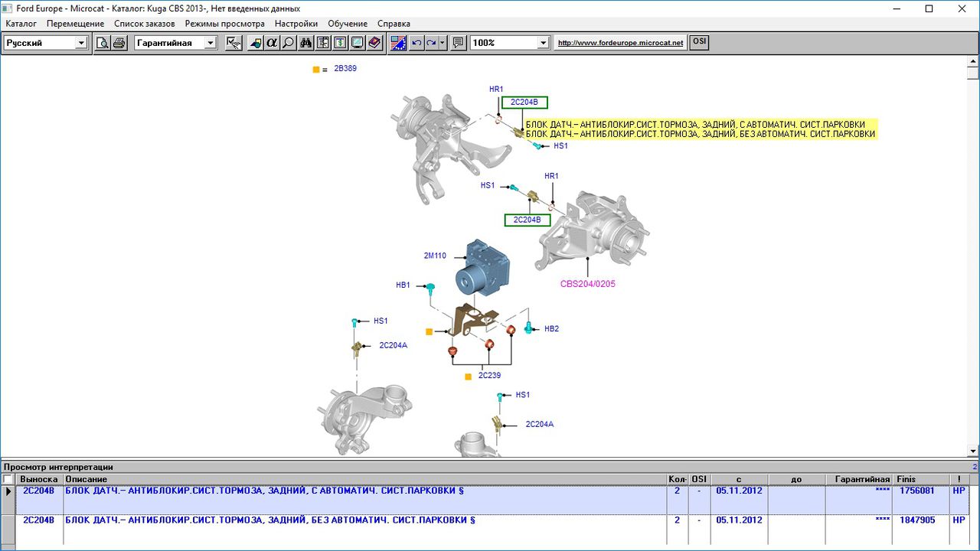The image size is (980, 551).
Task: Click the dollar sign price icon
Action: point(340,43)
